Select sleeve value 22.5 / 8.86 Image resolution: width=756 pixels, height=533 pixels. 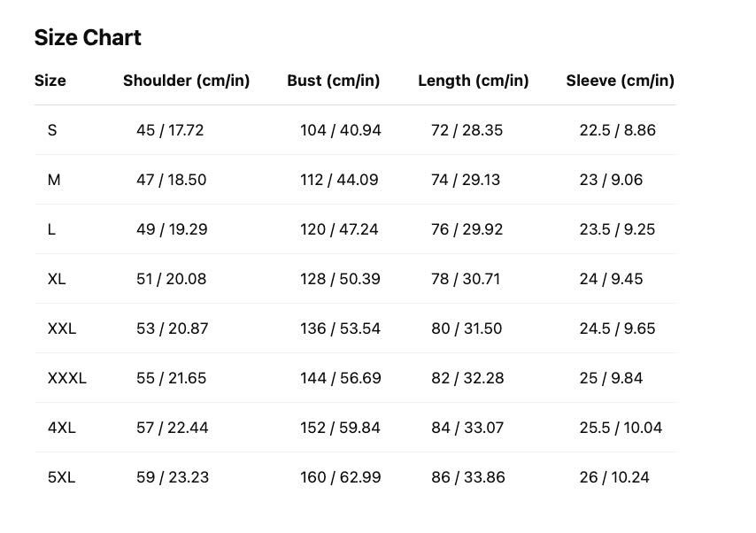click(617, 130)
